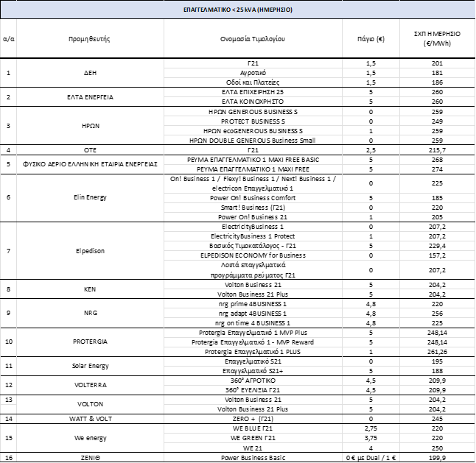
Task: Select the WATT & VOLT supplier cell
Action: (91, 419)
